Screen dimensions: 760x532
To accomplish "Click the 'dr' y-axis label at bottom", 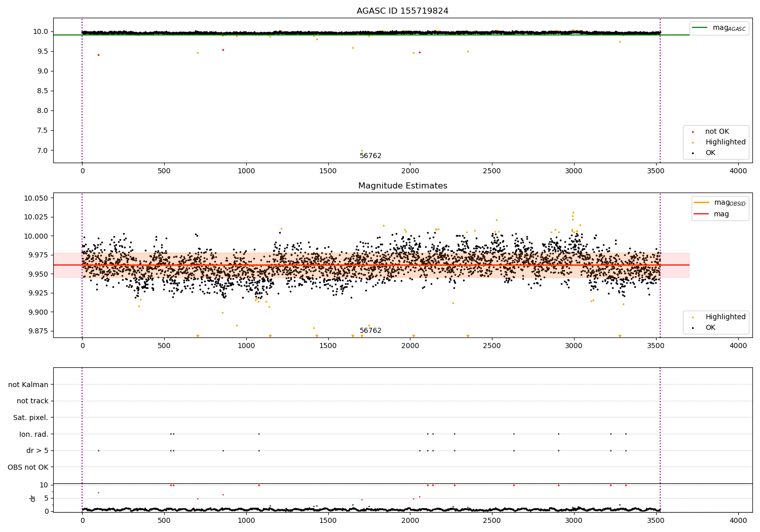I will click(x=33, y=498).
